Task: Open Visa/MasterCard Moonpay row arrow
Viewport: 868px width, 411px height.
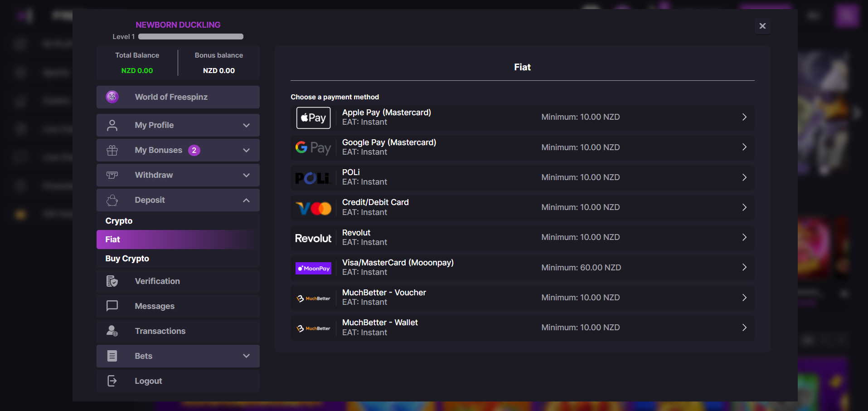Action: coord(744,267)
